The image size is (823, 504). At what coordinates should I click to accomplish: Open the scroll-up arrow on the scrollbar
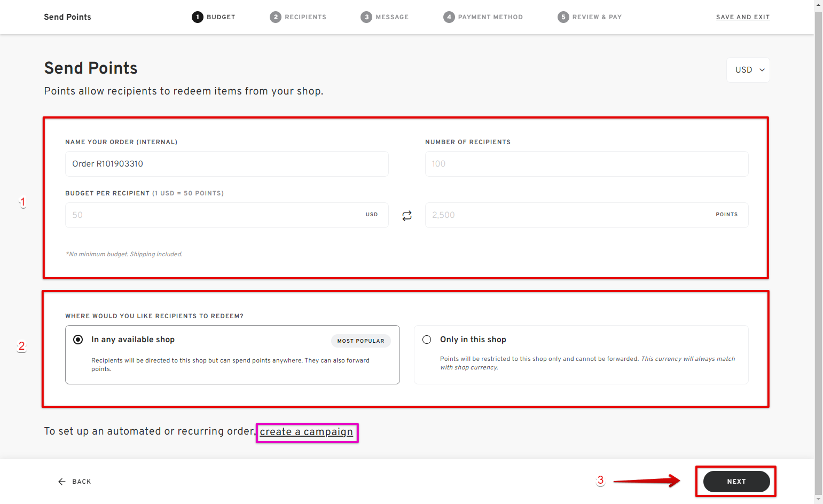818,4
